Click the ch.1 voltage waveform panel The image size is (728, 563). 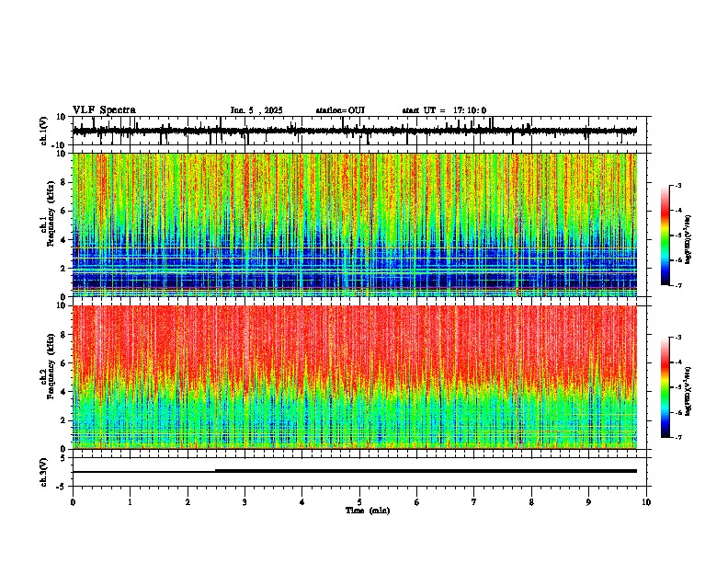click(x=361, y=131)
